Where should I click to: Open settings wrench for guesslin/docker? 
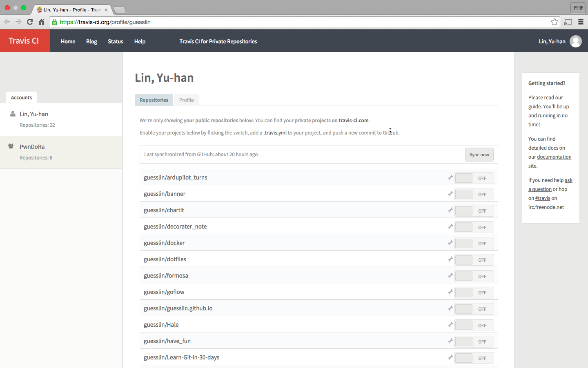tap(450, 243)
